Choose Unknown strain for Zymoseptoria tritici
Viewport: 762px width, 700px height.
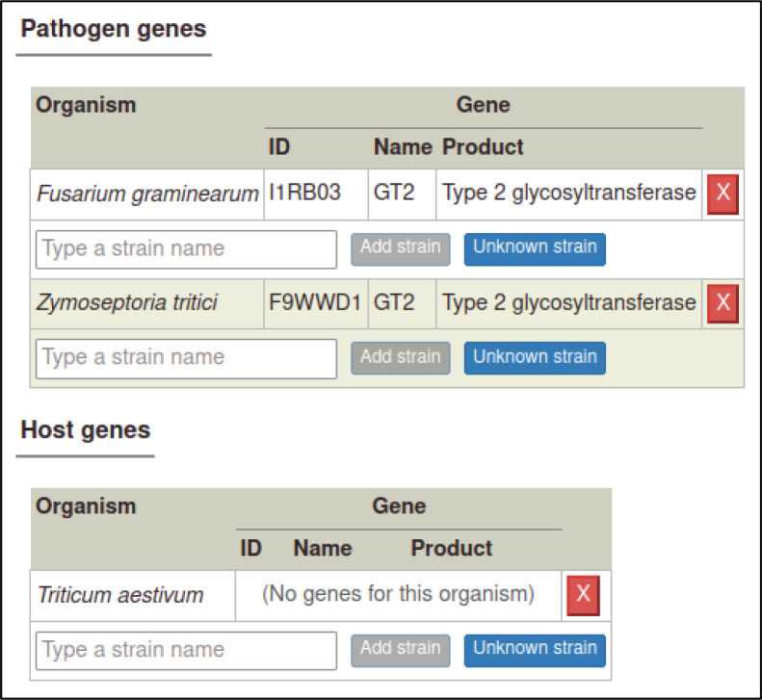[x=535, y=358]
